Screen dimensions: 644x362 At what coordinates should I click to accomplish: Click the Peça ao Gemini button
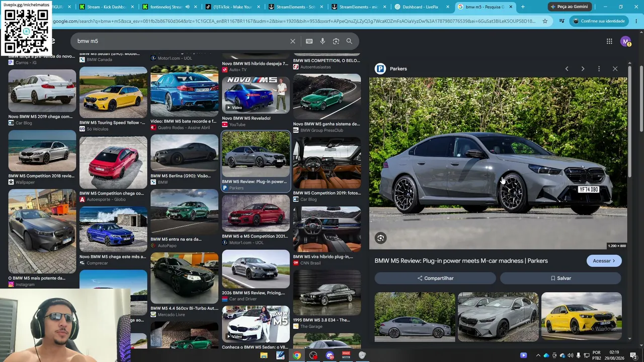[x=569, y=7]
